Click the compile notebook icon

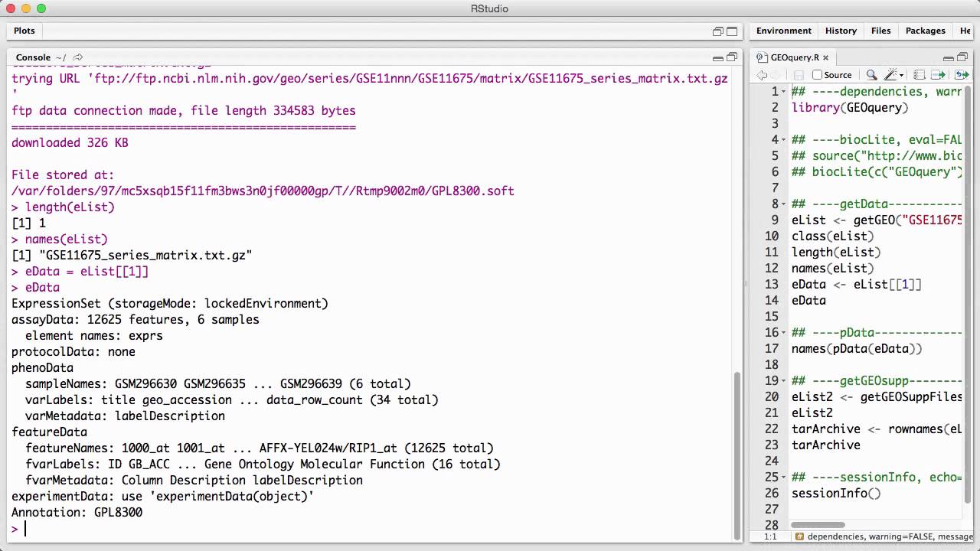coord(919,75)
